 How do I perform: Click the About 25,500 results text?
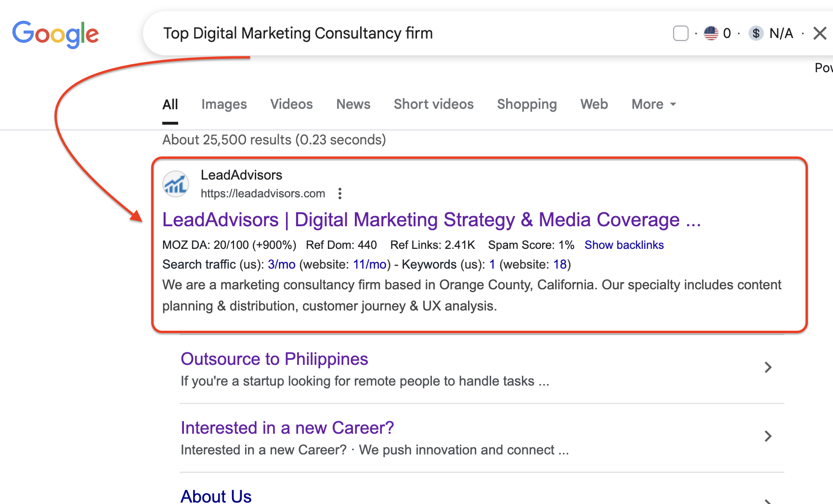[x=274, y=140]
